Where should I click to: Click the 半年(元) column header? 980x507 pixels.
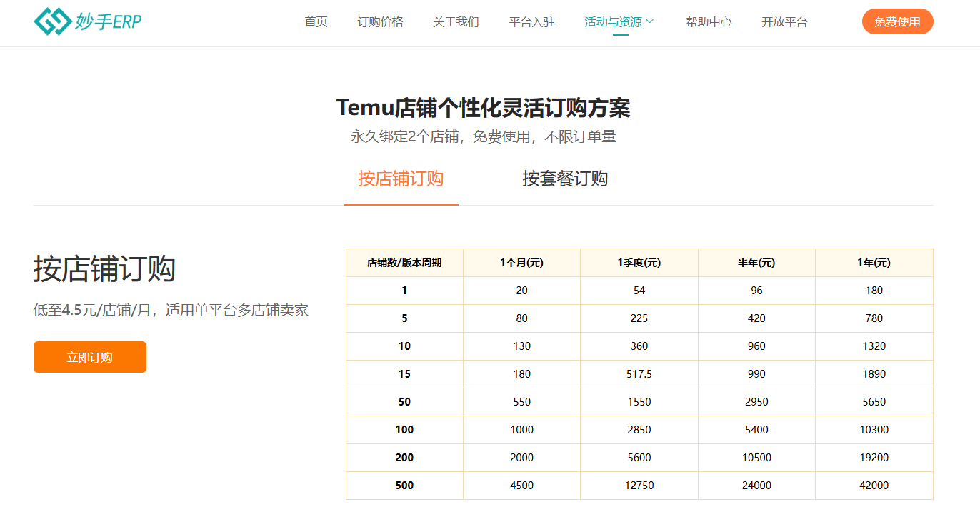point(756,263)
